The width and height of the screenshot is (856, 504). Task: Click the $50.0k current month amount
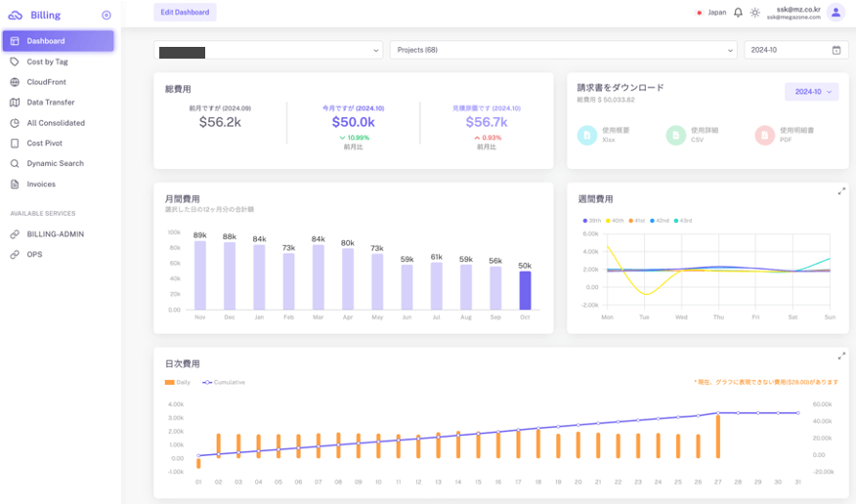pos(353,122)
